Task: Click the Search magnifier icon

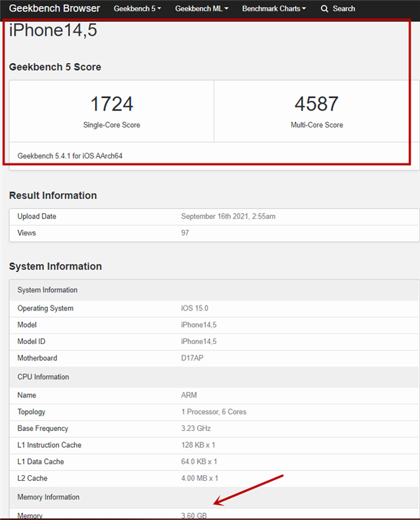Action: (325, 8)
